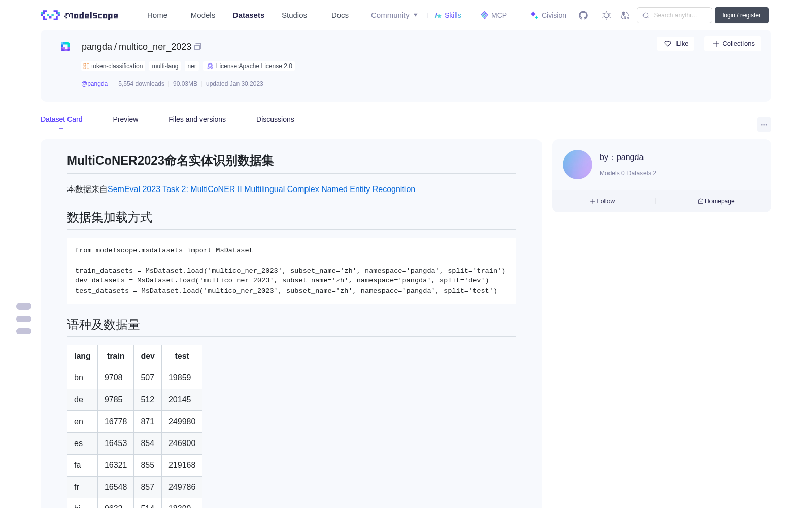Switch language with the translate icon
This screenshot has height=508, width=812.
point(625,15)
